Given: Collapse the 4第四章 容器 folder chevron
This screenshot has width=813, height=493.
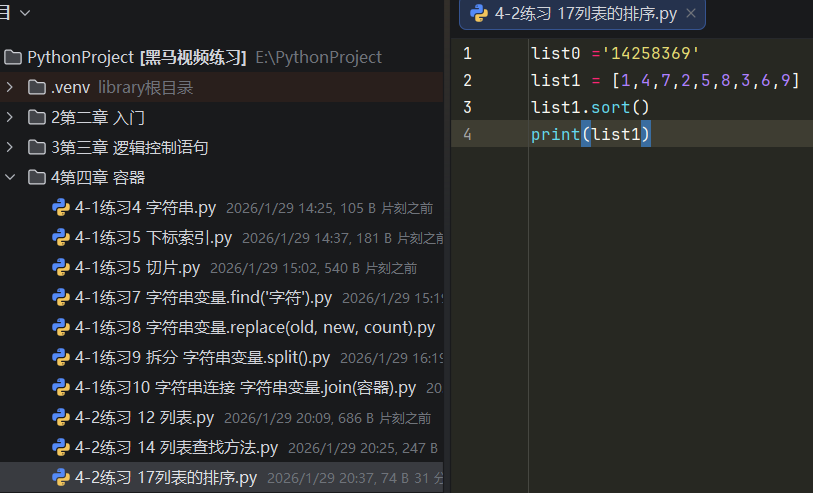Looking at the screenshot, I should point(9,177).
